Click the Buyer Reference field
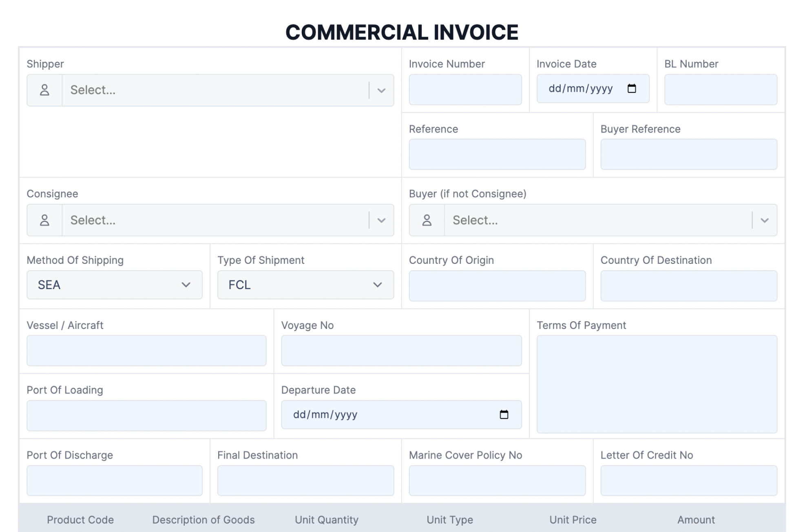The width and height of the screenshot is (805, 532). coord(688,154)
